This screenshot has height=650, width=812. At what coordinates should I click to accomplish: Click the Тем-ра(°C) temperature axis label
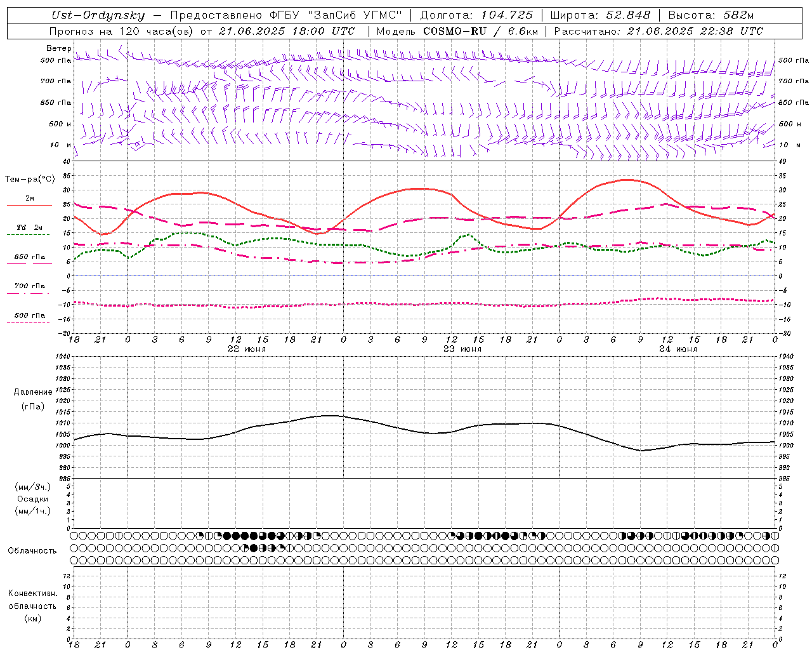pyautogui.click(x=30, y=180)
